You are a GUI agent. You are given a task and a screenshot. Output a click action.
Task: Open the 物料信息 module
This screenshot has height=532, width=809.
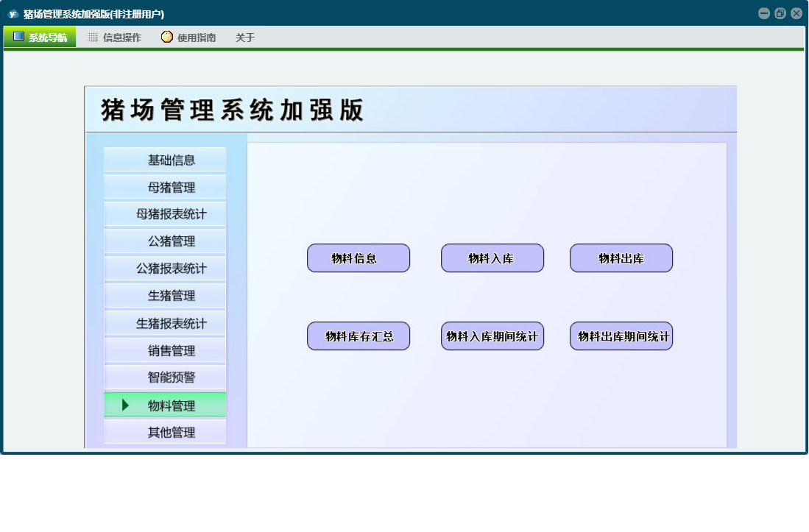coord(358,258)
